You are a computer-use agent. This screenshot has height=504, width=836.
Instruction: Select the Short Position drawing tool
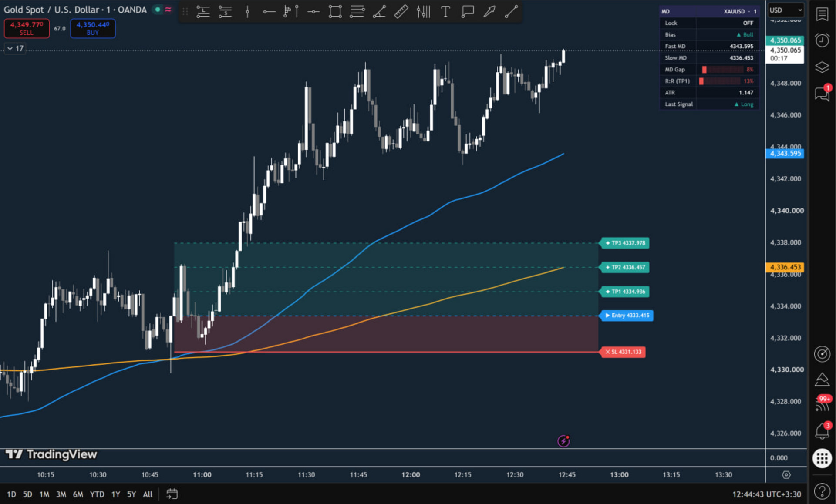pyautogui.click(x=225, y=12)
